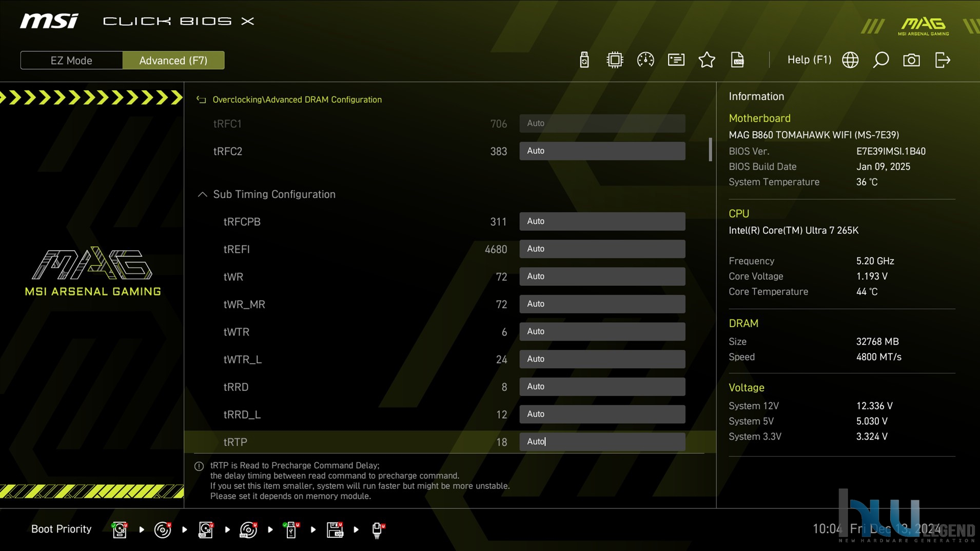Viewport: 980px width, 551px height.
Task: Click the tWR_MR Auto field
Action: coord(602,304)
